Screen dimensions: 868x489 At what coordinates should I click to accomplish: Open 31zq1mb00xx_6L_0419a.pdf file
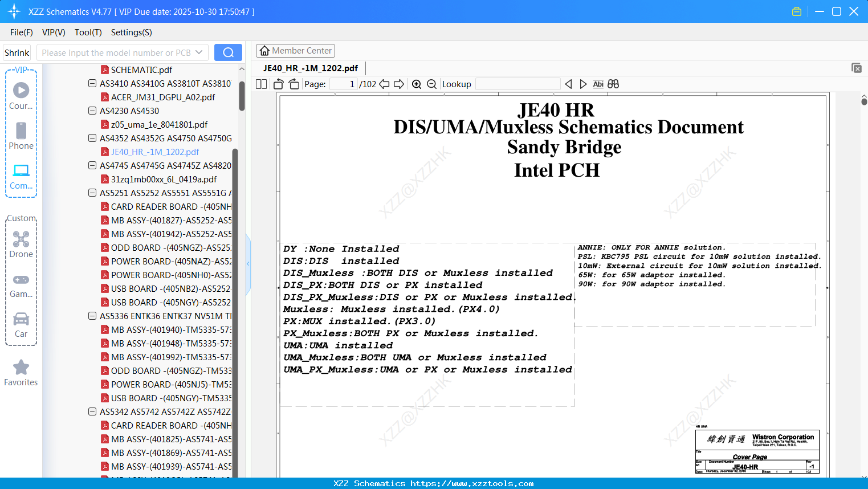point(164,179)
